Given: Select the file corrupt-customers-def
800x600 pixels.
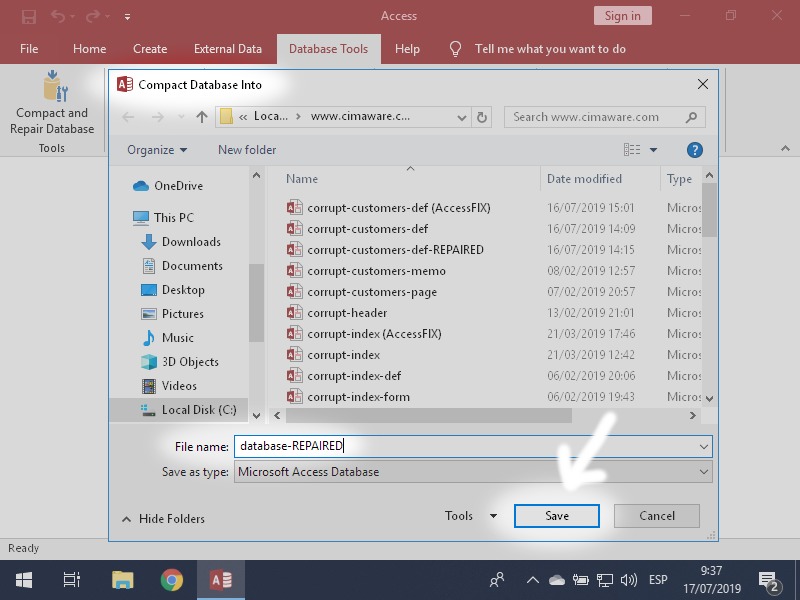Looking at the screenshot, I should tap(357, 229).
